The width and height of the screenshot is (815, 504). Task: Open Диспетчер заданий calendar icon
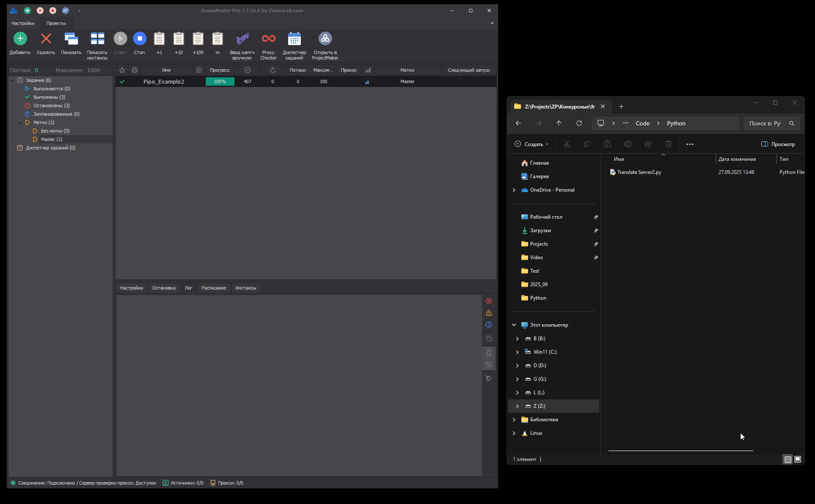[x=294, y=39]
